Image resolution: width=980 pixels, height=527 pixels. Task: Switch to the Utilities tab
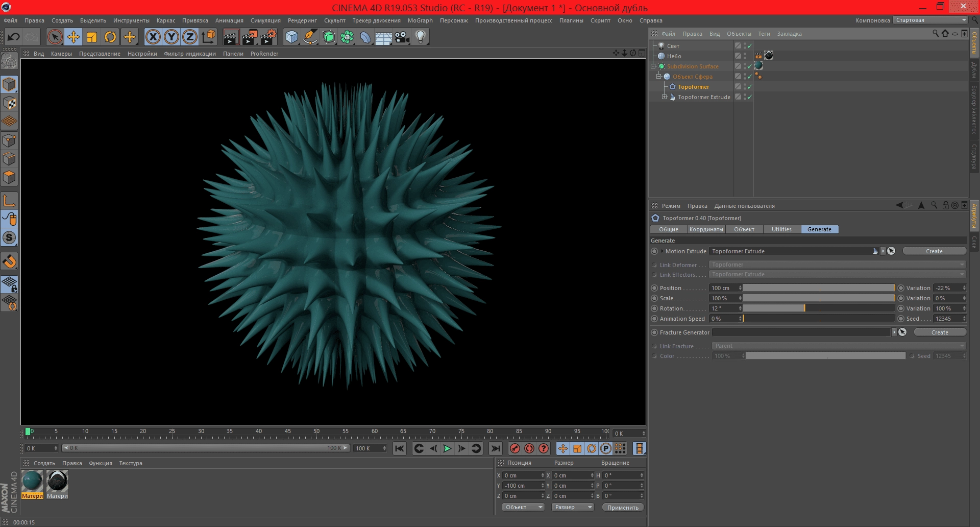(781, 229)
